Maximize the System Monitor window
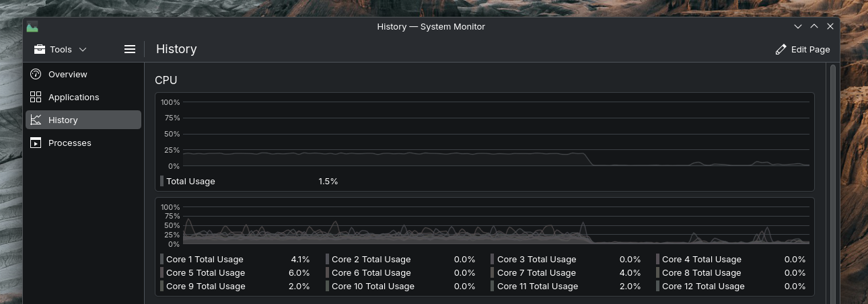 pos(814,27)
